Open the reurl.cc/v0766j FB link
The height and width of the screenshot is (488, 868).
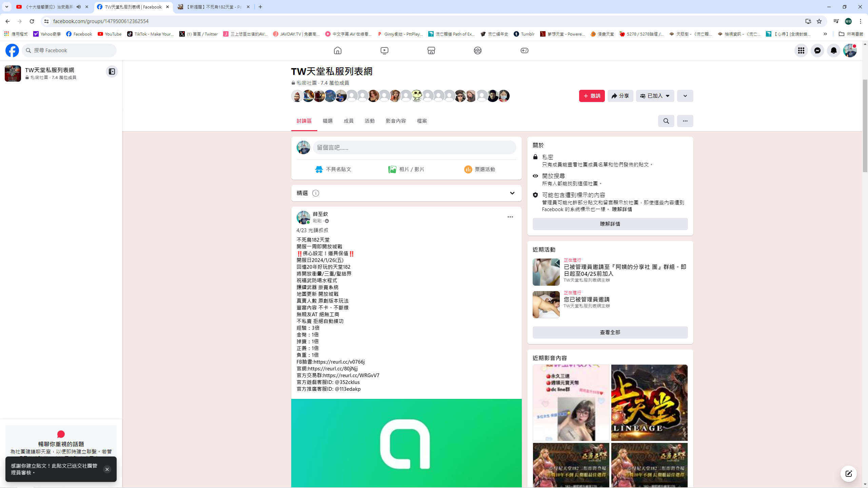pos(339,362)
